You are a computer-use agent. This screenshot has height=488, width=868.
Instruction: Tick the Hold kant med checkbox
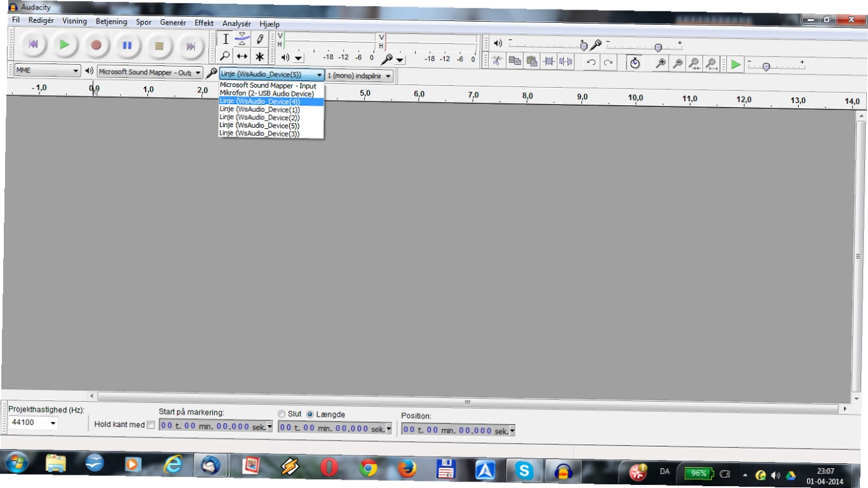(151, 425)
